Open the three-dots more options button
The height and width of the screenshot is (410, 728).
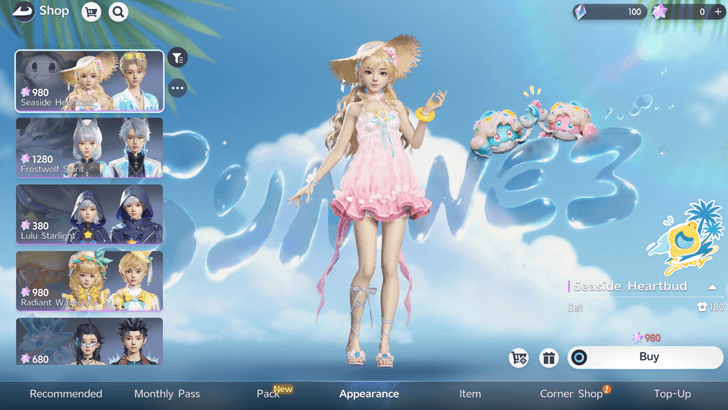tap(177, 88)
